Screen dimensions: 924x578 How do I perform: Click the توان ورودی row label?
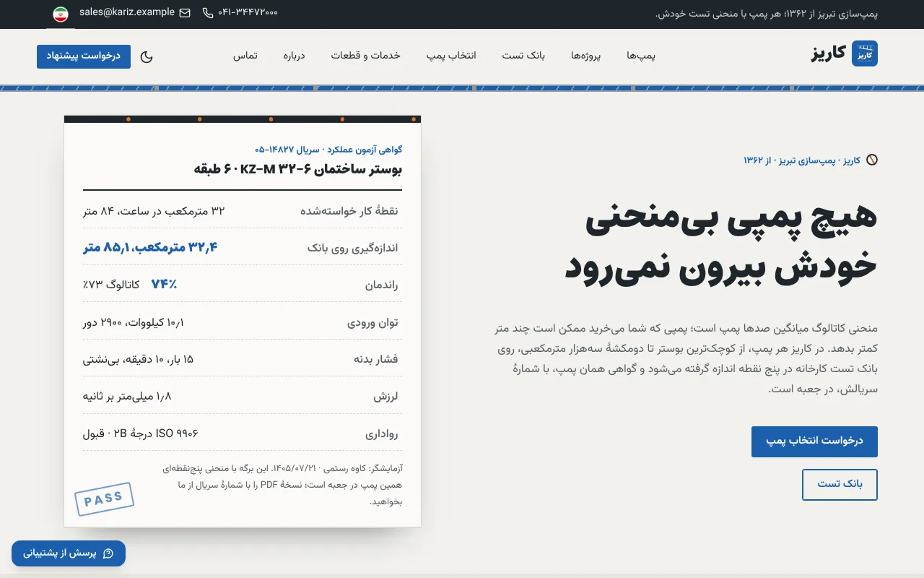pos(373,323)
